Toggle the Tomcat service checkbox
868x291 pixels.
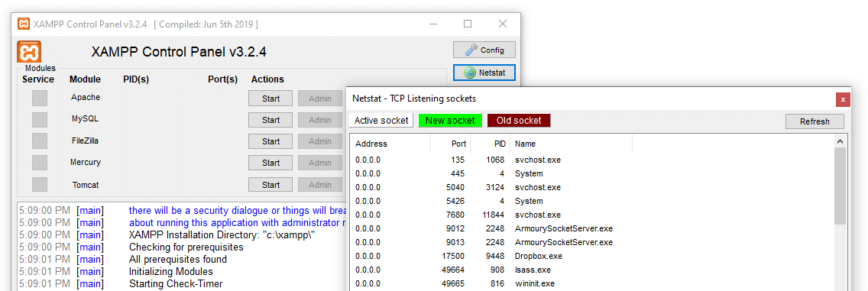[40, 184]
